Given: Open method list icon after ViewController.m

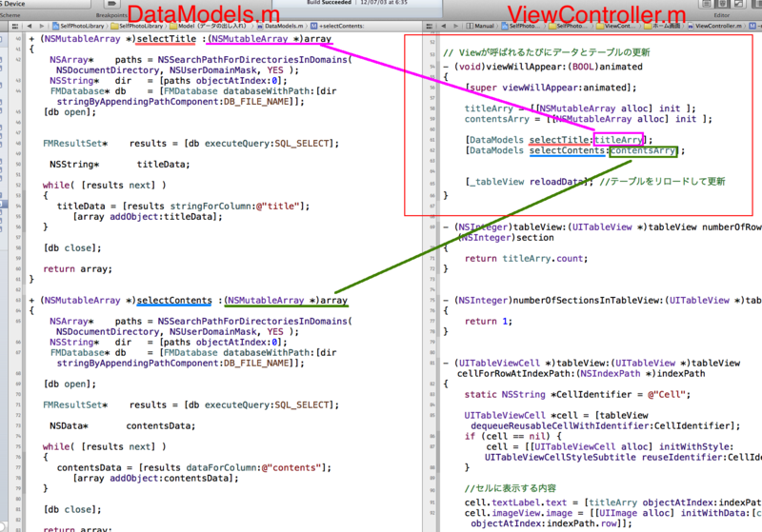Looking at the screenshot, I should tap(752, 26).
